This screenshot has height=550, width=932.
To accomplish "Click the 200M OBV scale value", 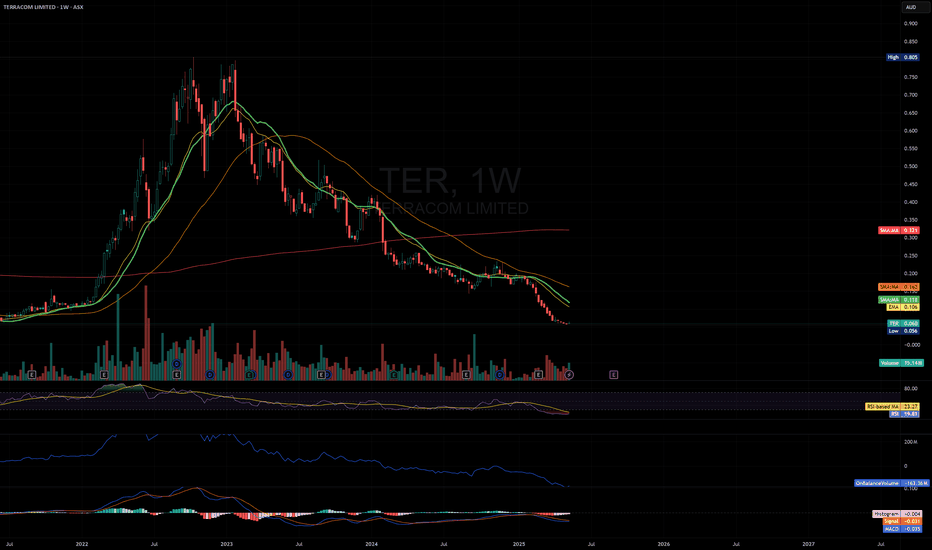I will pos(910,442).
